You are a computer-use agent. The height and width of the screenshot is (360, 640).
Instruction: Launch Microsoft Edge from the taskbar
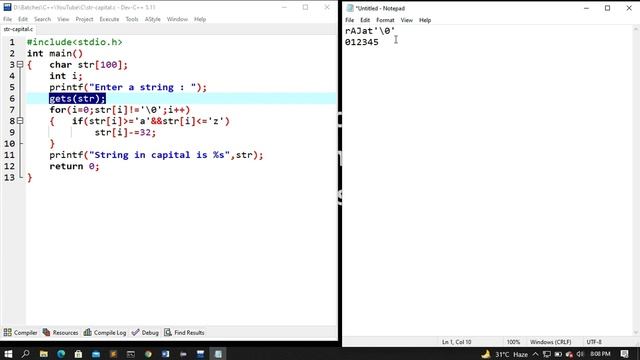61,354
